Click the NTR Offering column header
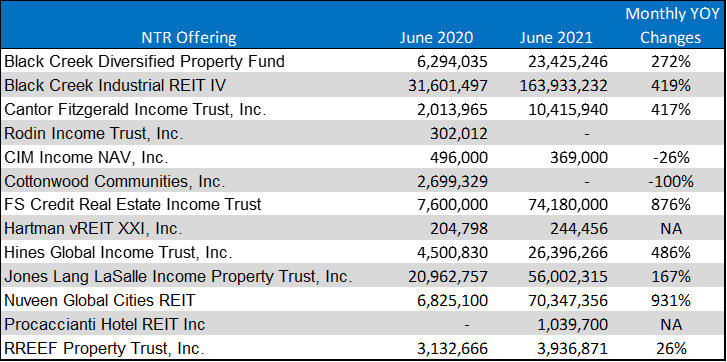727x362 pixels. 189,38
